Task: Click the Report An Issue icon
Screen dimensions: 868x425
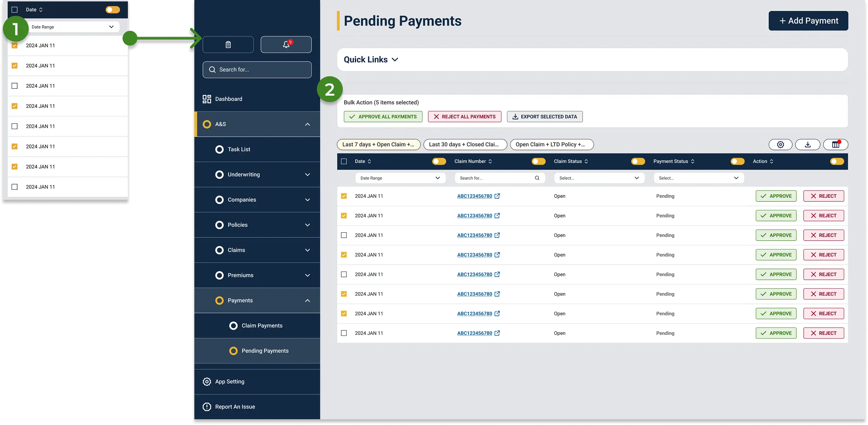Action: coord(207,407)
